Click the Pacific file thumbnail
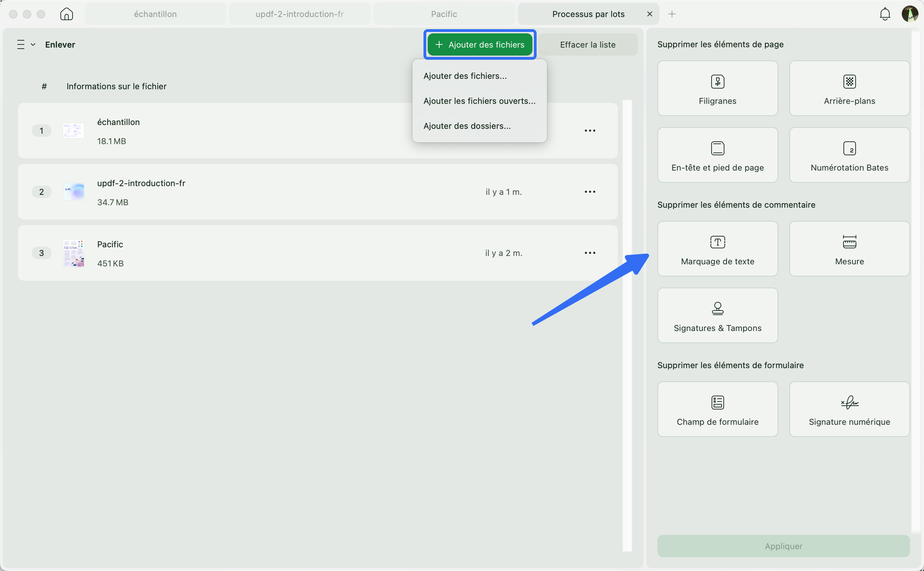Viewport: 924px width, 571px height. pyautogui.click(x=73, y=253)
